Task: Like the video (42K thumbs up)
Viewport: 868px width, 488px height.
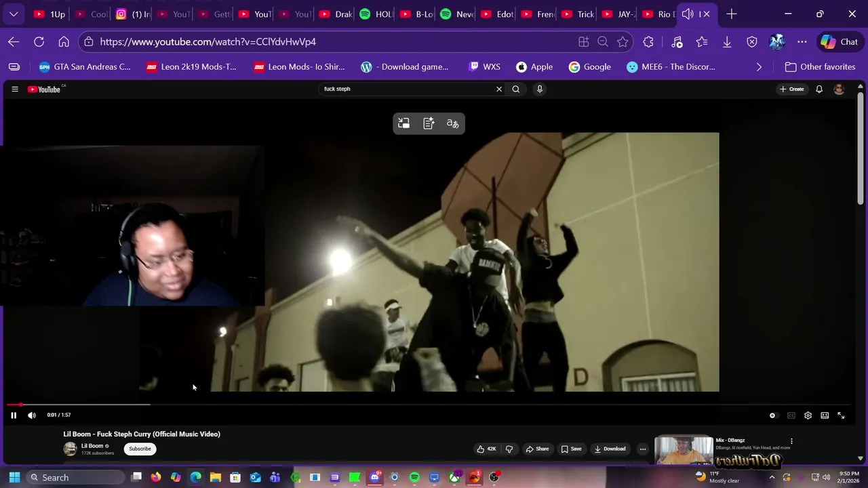Action: pos(486,449)
